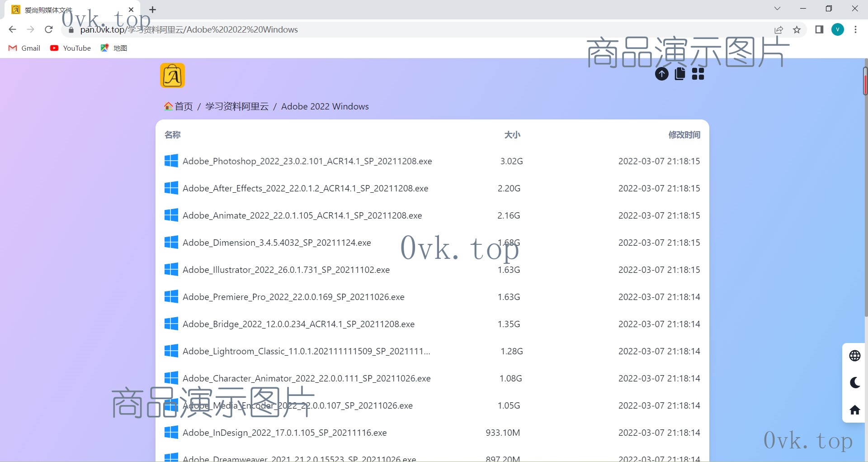Click the site lock icon in address bar

click(x=71, y=30)
